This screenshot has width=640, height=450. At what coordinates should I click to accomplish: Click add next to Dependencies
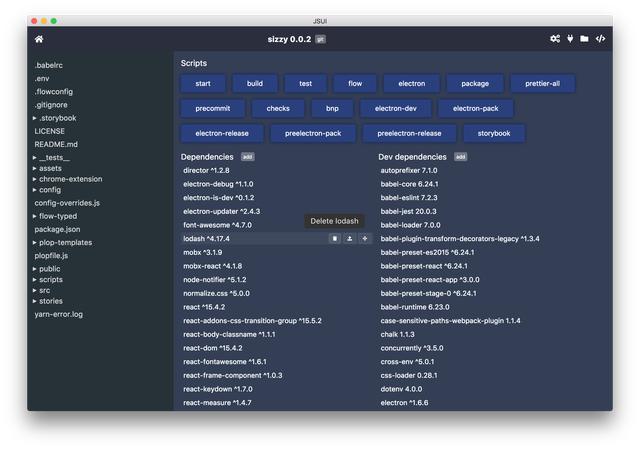(x=247, y=157)
